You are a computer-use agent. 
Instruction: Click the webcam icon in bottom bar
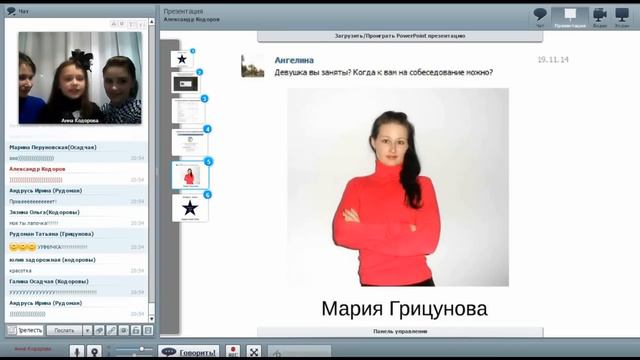[x=94, y=351]
